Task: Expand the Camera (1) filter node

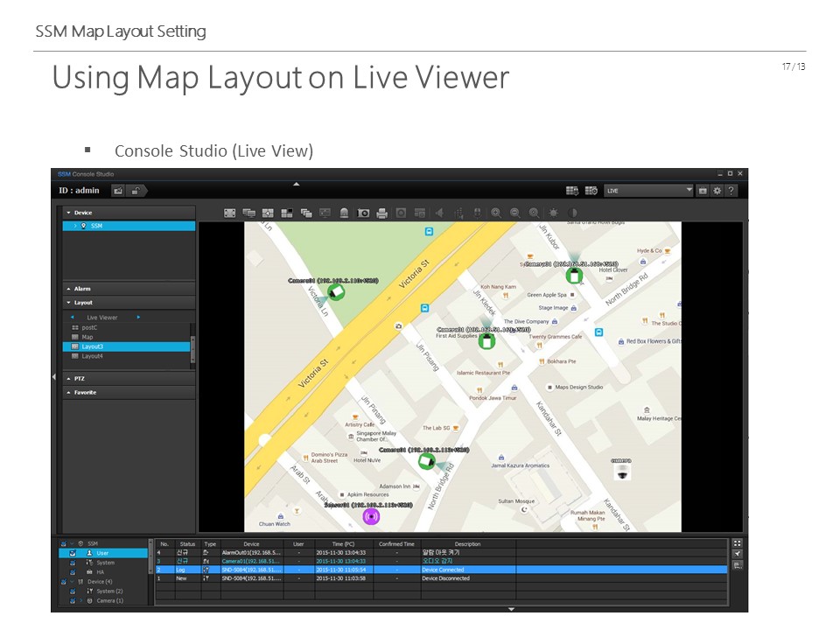Action: [81, 601]
